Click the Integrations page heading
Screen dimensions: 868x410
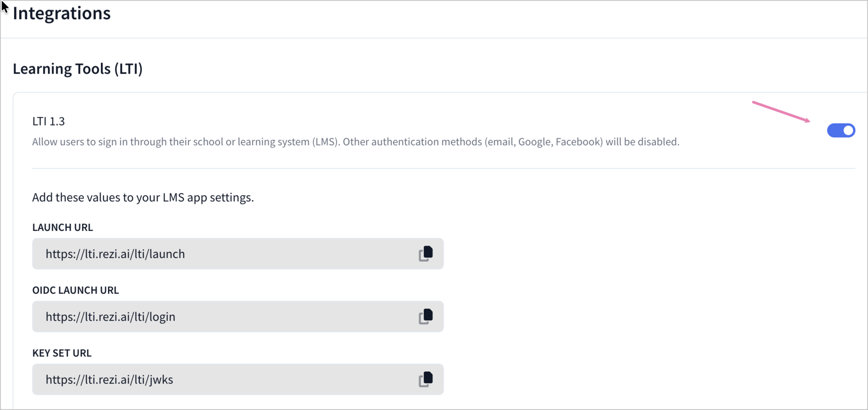coord(62,13)
